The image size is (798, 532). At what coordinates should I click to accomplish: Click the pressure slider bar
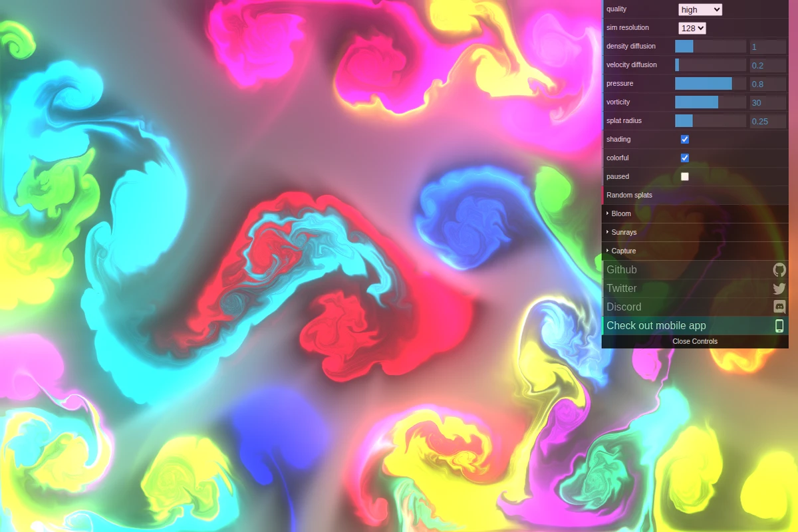click(710, 83)
